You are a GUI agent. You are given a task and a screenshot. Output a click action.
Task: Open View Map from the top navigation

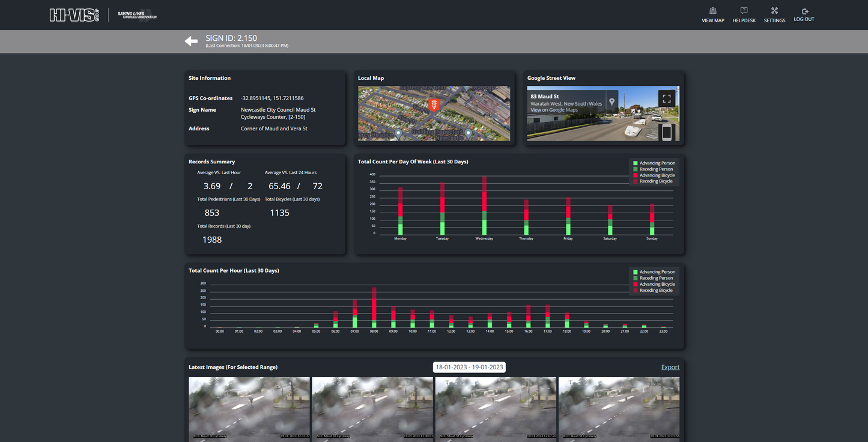pyautogui.click(x=713, y=15)
